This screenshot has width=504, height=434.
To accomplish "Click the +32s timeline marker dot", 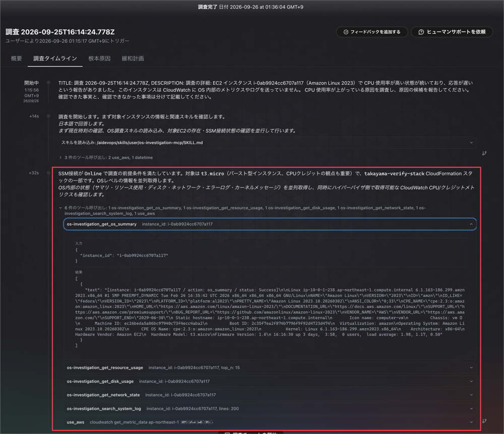I will tap(48, 173).
